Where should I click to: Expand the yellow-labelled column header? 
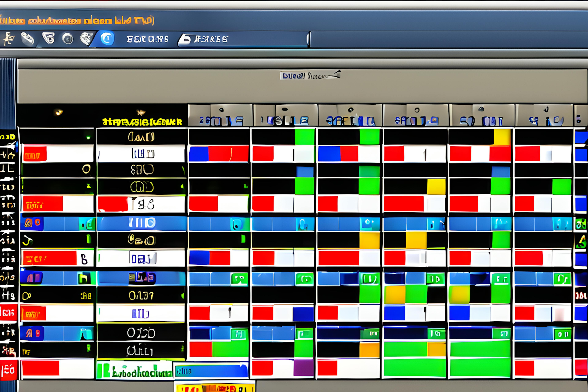point(142,122)
